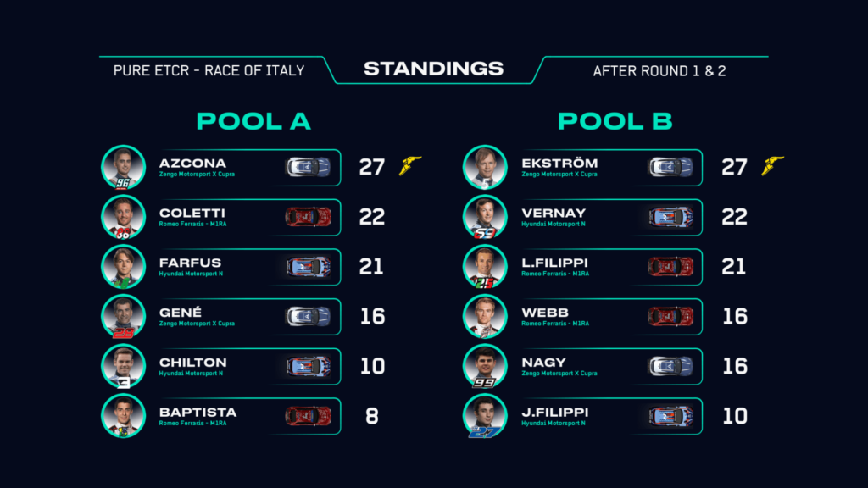Click the car icon in Coletti's row

tap(308, 217)
